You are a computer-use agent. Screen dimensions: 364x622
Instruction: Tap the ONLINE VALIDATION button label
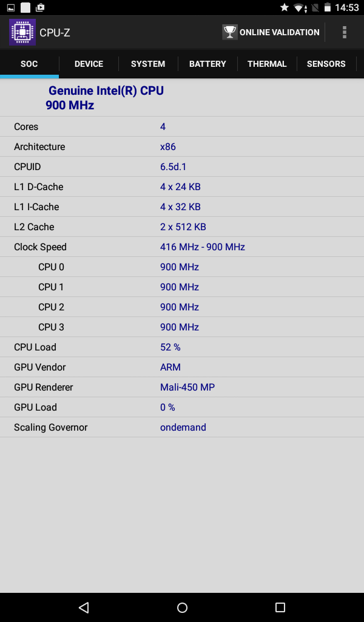pos(279,32)
